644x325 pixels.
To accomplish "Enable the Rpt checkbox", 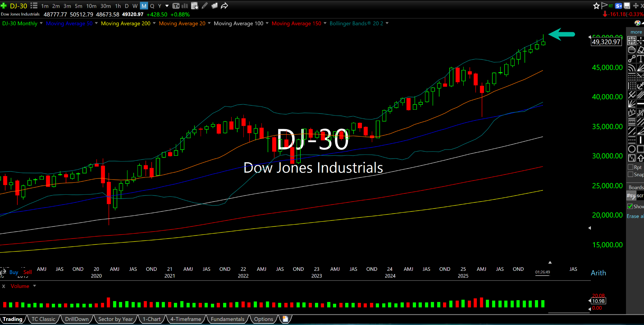I will (630, 167).
